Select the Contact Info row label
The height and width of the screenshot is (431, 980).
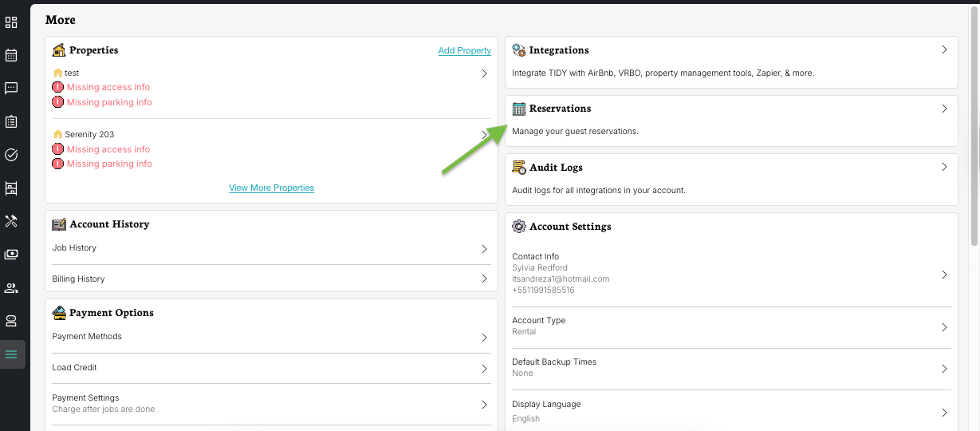pyautogui.click(x=536, y=256)
